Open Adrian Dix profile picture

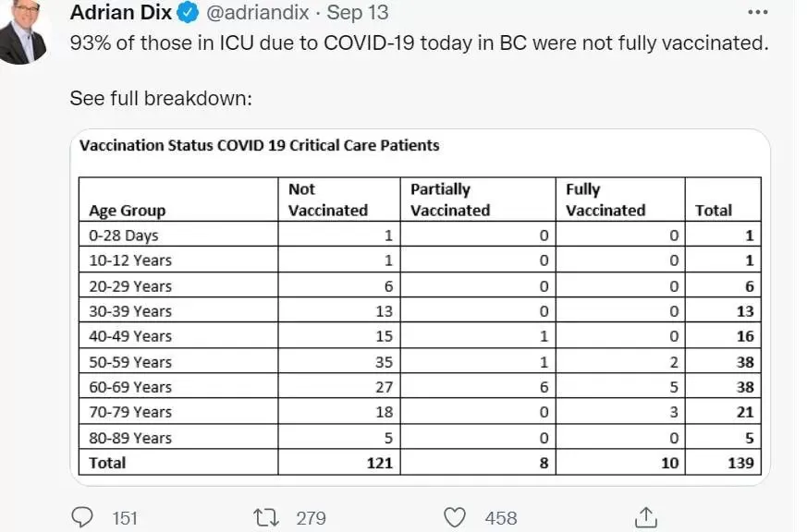pos(23,30)
